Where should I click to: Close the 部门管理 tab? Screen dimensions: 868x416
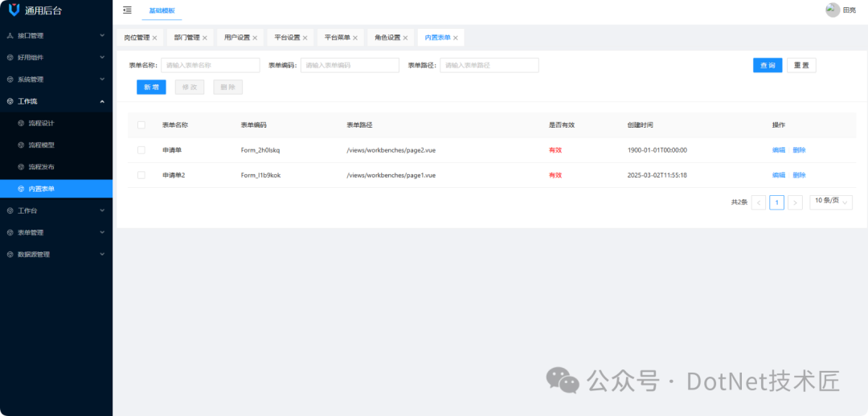(205, 38)
